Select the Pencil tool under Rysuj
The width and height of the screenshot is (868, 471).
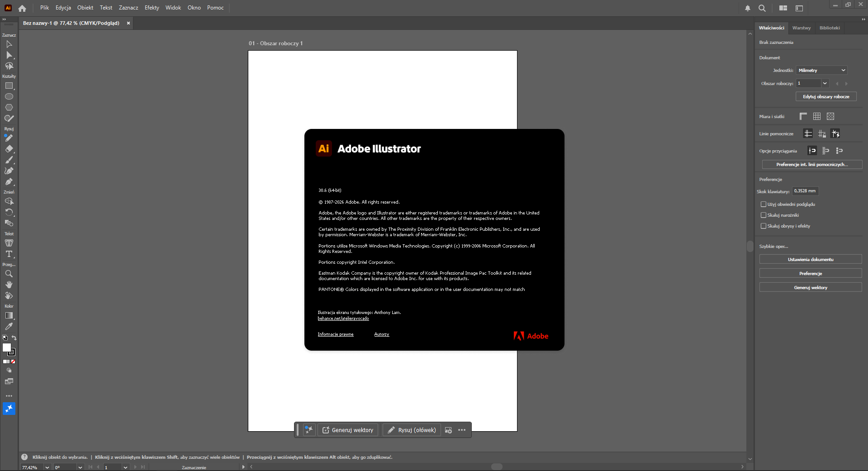9,138
